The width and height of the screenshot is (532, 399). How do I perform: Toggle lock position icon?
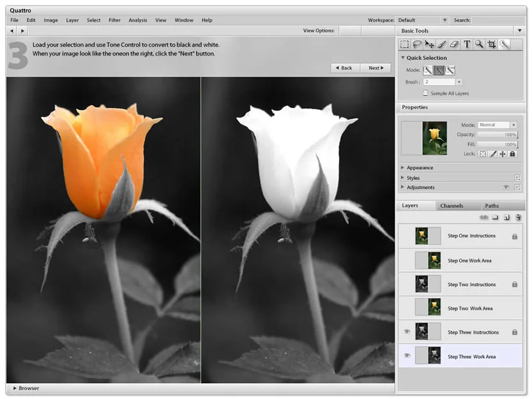[503, 154]
